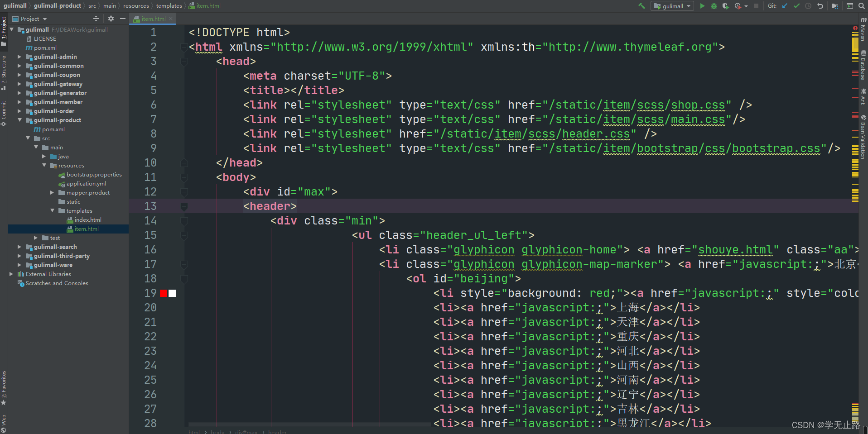Fold the html tag at line 2
Viewport: 868px width, 434px height.
pyautogui.click(x=184, y=47)
